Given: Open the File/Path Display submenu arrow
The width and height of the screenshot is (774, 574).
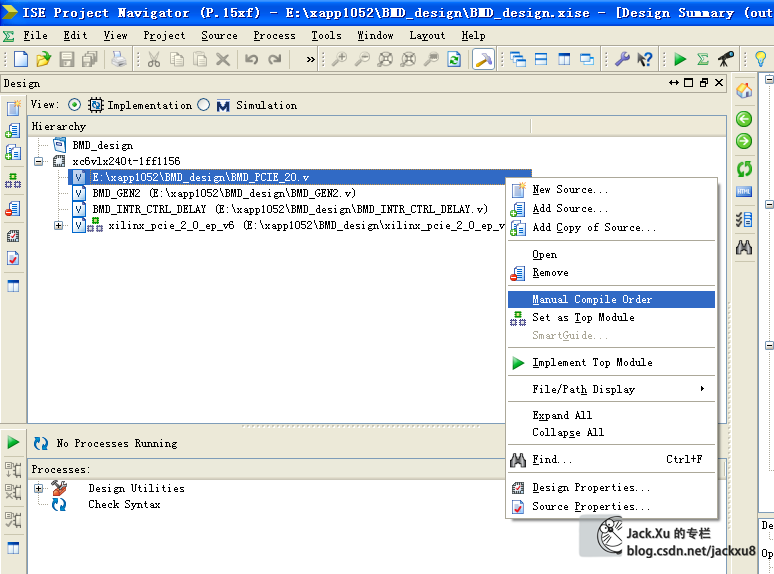Looking at the screenshot, I should tap(702, 389).
